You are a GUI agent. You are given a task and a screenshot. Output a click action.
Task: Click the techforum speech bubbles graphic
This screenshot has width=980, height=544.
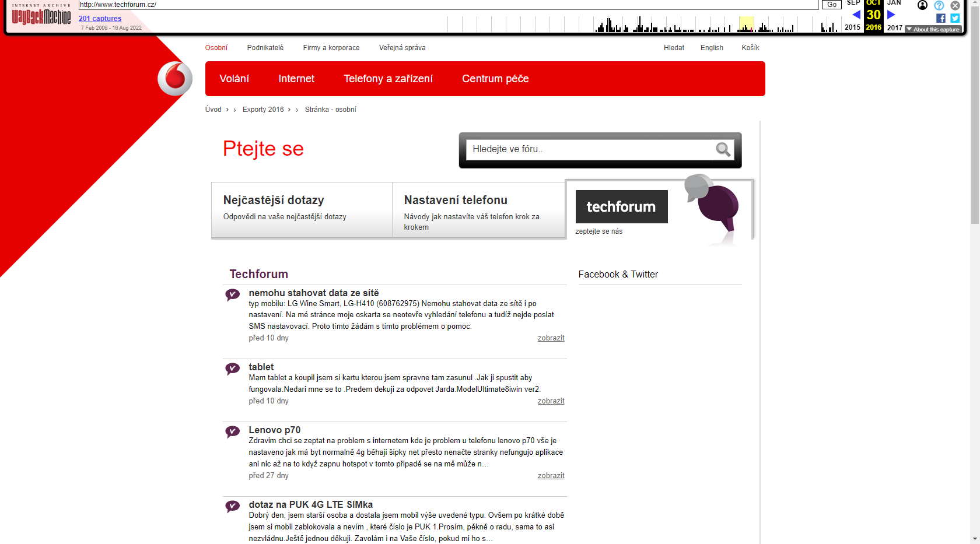click(712, 204)
